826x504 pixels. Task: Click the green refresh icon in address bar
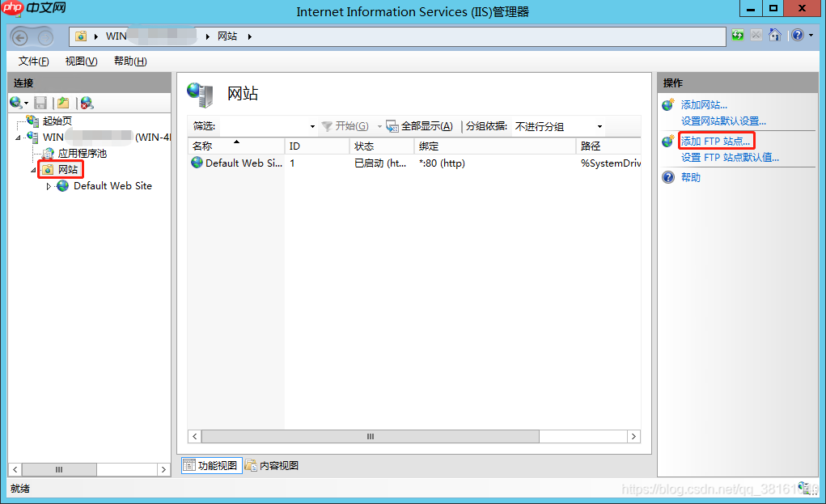(736, 36)
